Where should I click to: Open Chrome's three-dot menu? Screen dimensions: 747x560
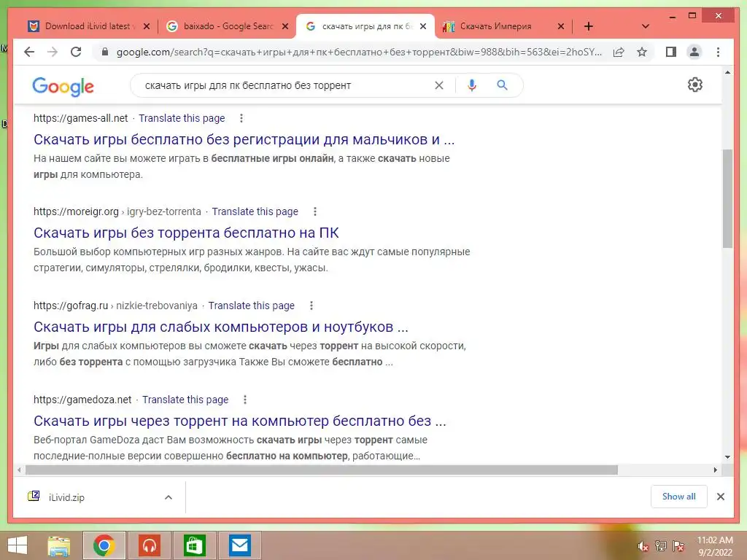[718, 52]
